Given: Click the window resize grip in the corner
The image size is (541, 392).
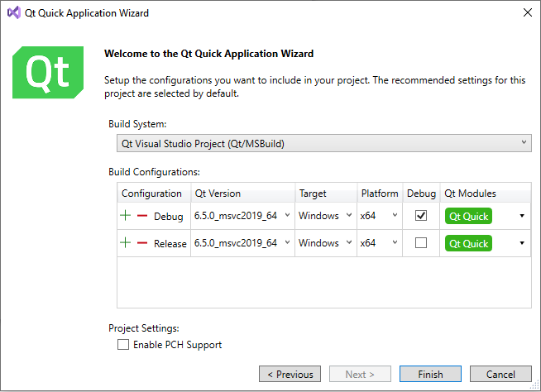Looking at the screenshot, I should click(534, 385).
